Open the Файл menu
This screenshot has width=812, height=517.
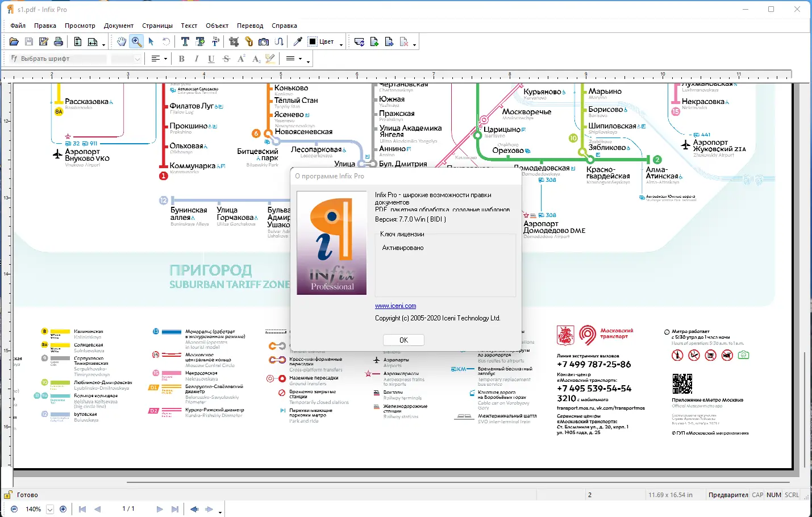click(x=18, y=26)
